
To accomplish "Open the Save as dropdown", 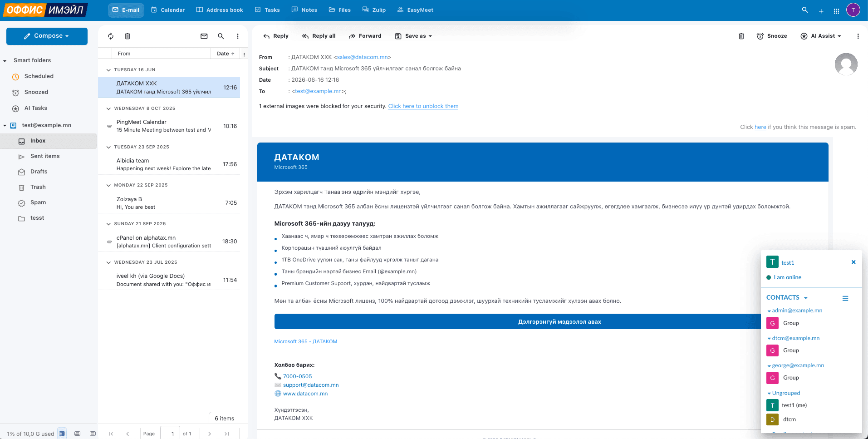I will pyautogui.click(x=413, y=36).
